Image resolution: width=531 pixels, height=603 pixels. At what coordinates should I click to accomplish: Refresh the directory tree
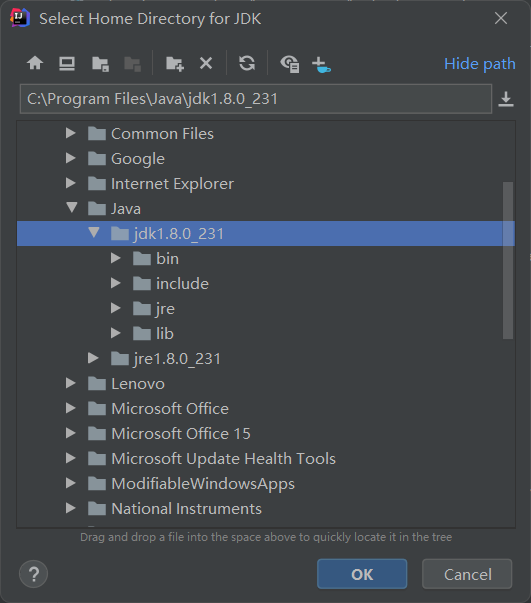pyautogui.click(x=247, y=63)
